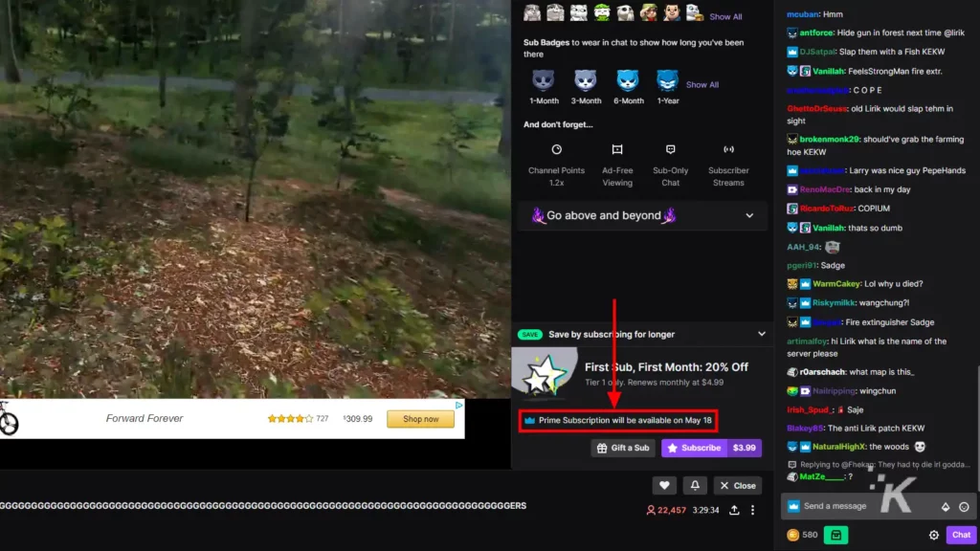Click username WarmCakey in chat
The height and width of the screenshot is (551, 980).
[x=836, y=283]
